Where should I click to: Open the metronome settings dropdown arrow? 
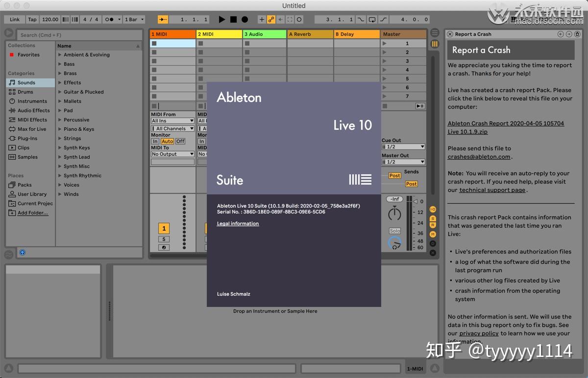119,20
